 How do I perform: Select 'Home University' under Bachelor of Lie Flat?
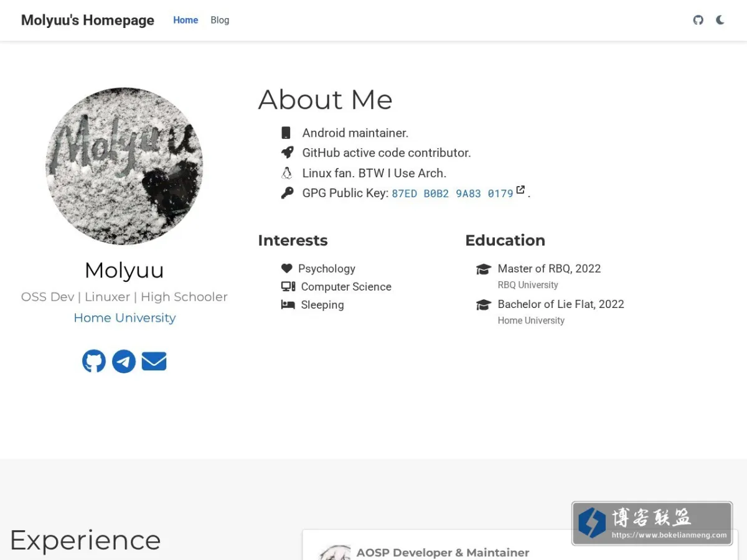(531, 320)
